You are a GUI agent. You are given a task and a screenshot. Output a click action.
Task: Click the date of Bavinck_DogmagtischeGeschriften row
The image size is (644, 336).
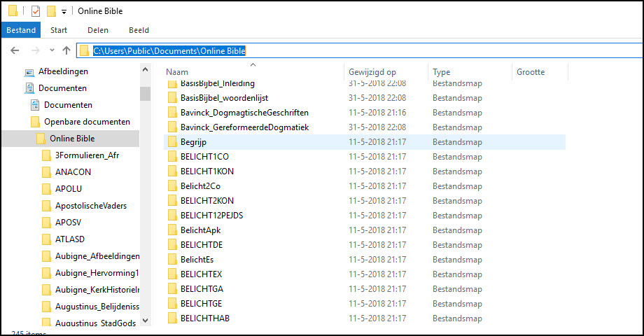(377, 113)
